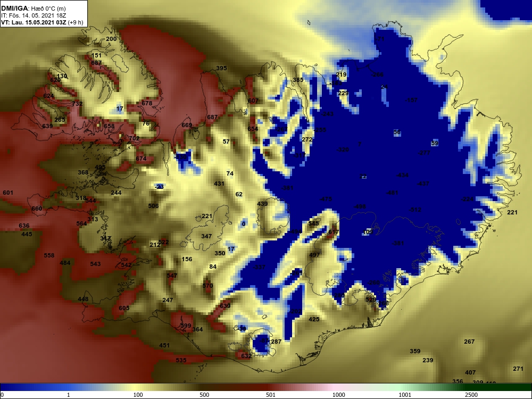This screenshot has width=532, height=399.
Task: Click the '2500' label under the color scale
Action: (x=471, y=395)
